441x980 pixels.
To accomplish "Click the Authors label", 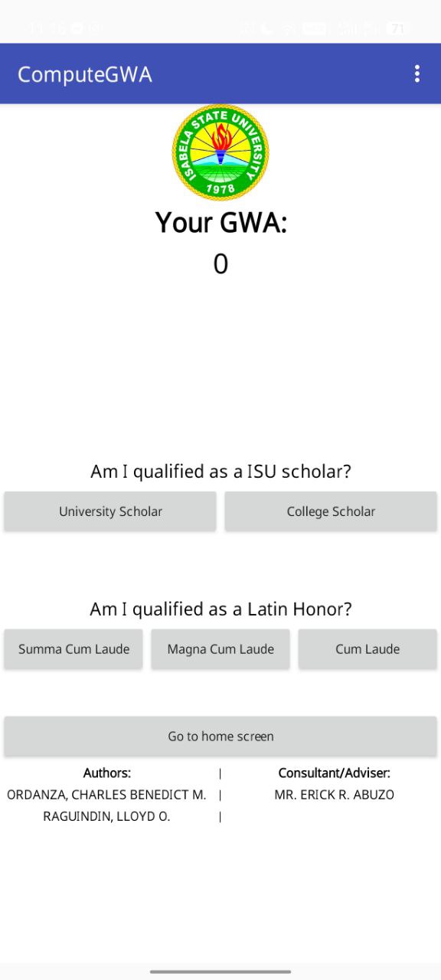I will click(x=106, y=773).
